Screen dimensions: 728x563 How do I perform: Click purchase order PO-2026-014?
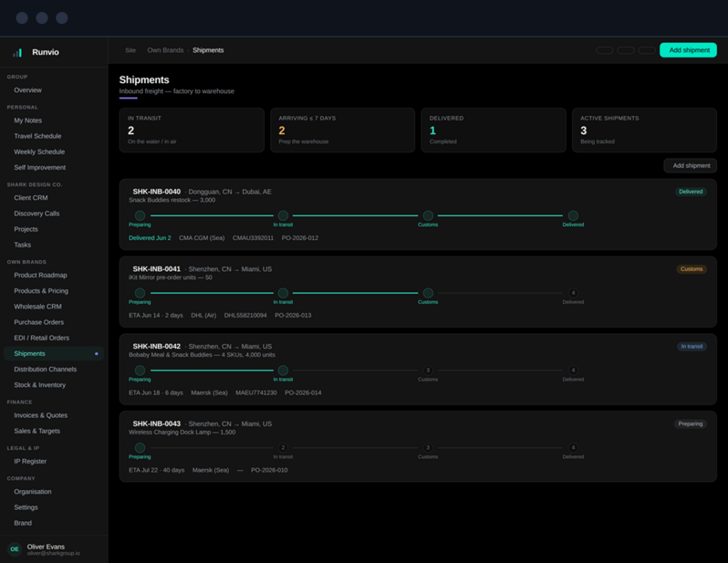303,392
